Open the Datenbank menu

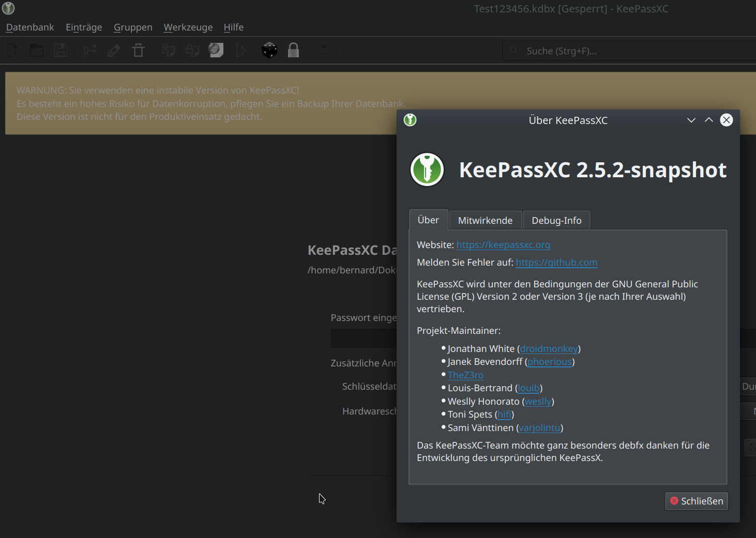pos(29,27)
